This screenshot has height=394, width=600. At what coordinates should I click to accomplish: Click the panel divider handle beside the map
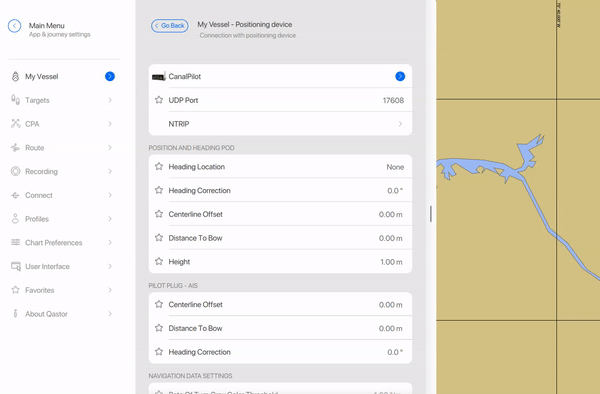(x=431, y=214)
